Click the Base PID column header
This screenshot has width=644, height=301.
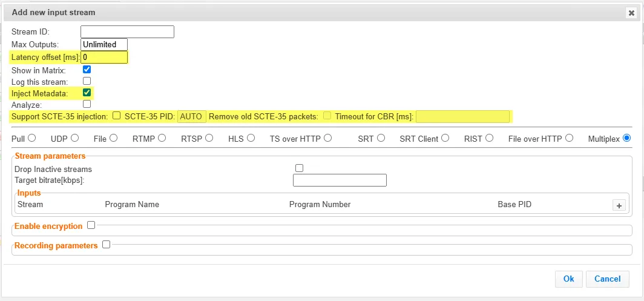pos(514,204)
